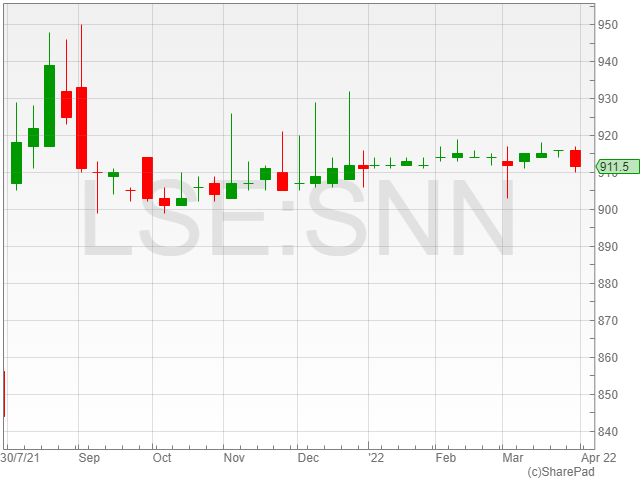This screenshot has height=480, width=640.
Task: Click the 30/7/21 start date label
Action: pos(21,457)
